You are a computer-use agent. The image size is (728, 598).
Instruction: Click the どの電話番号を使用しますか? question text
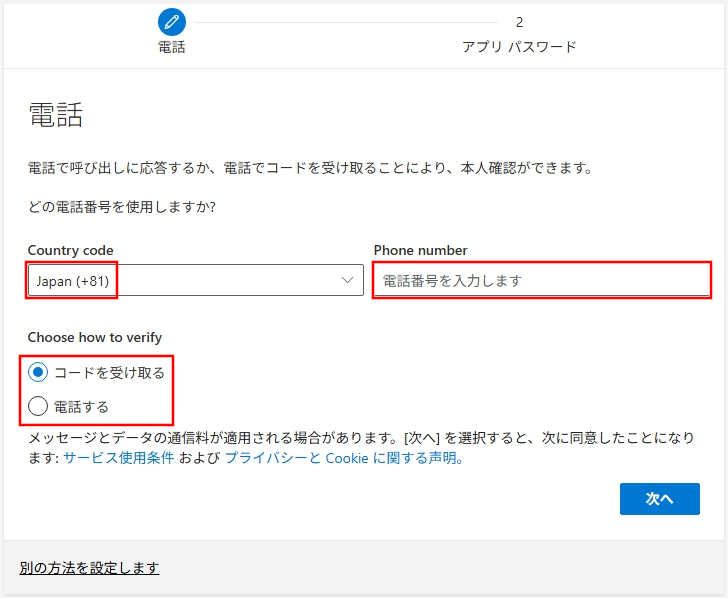tap(122, 207)
